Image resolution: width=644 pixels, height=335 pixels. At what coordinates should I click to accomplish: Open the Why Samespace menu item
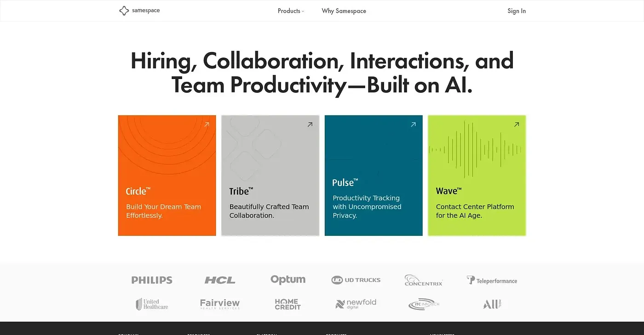(x=344, y=11)
